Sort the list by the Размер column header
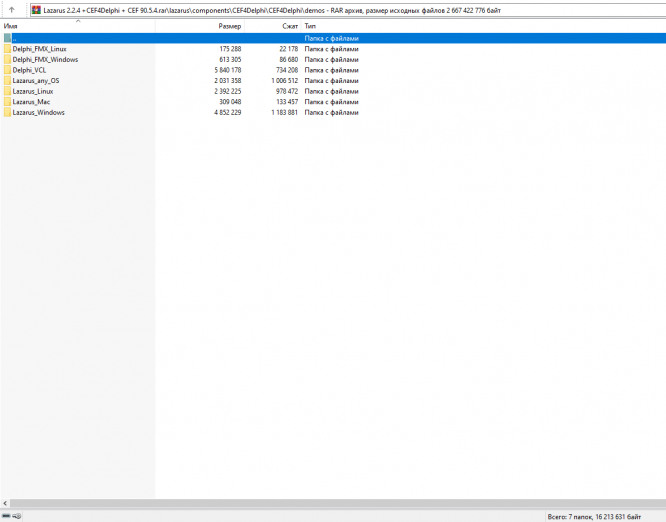 [200, 26]
